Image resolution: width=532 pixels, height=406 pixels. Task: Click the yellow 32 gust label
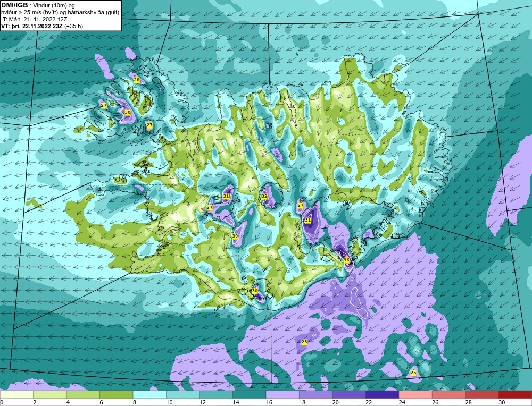[264, 196]
